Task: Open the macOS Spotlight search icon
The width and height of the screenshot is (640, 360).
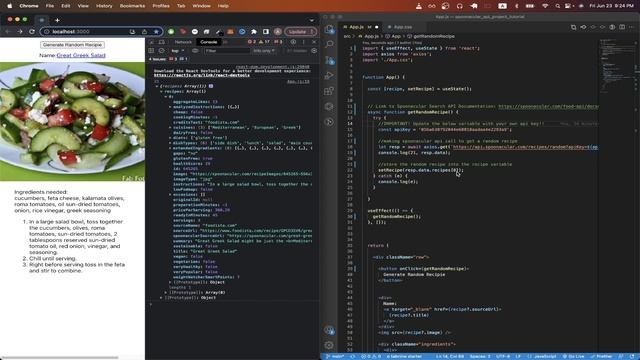Action: pyautogui.click(x=558, y=6)
